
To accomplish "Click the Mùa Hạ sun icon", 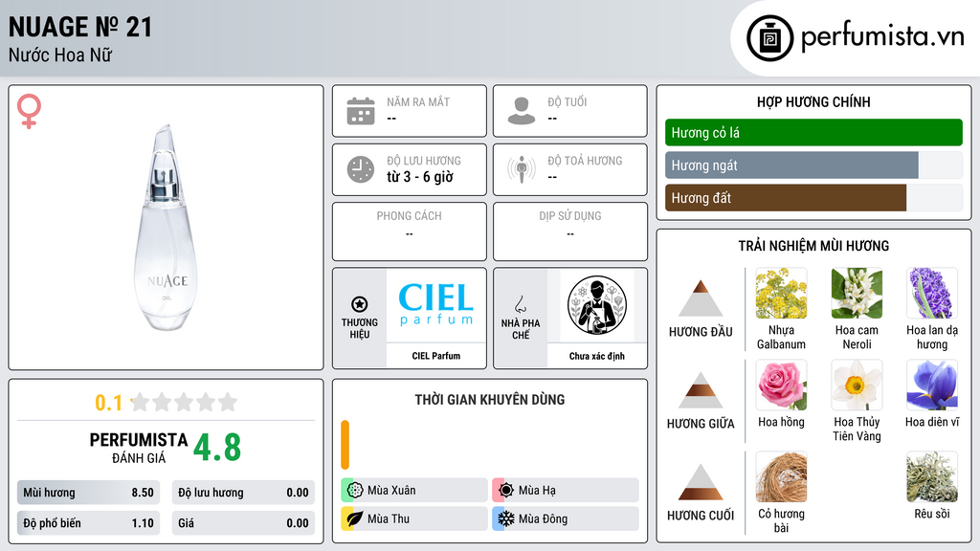I will point(506,491).
